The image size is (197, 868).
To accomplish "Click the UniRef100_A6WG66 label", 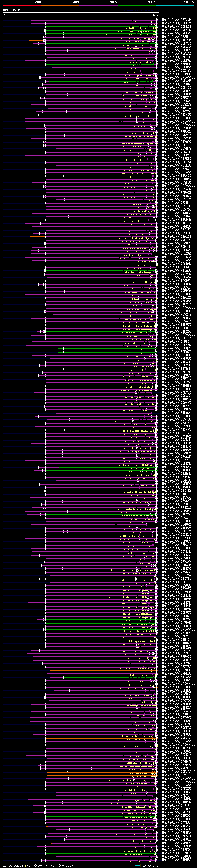I will [x=177, y=67].
